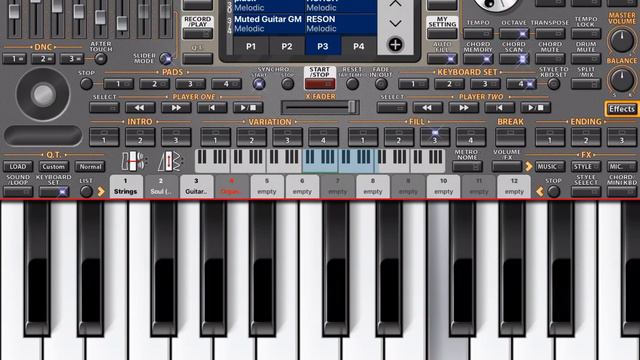Image resolution: width=640 pixels, height=360 pixels.
Task: Toggle Slider Mode
Action: point(165,59)
